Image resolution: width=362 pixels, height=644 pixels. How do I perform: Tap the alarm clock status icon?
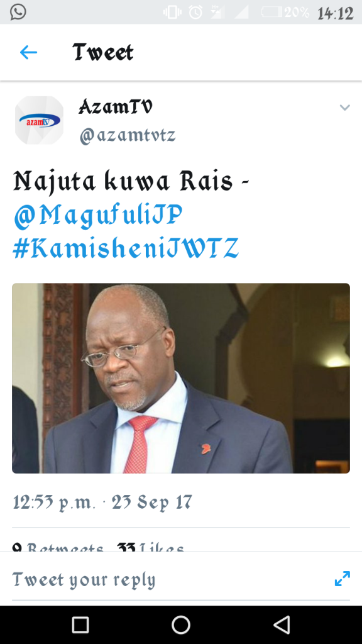click(x=195, y=13)
